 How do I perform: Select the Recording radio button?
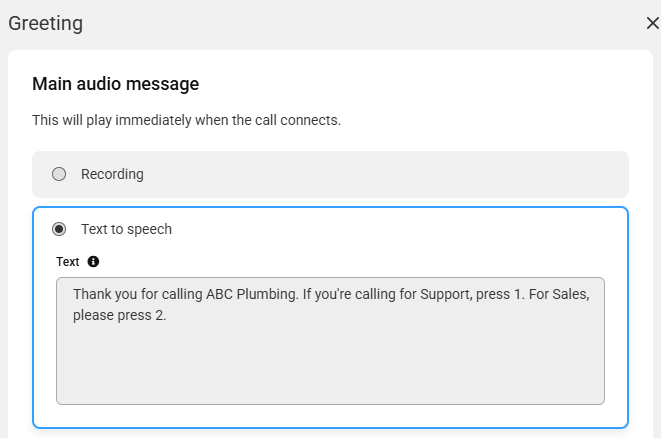tap(59, 174)
